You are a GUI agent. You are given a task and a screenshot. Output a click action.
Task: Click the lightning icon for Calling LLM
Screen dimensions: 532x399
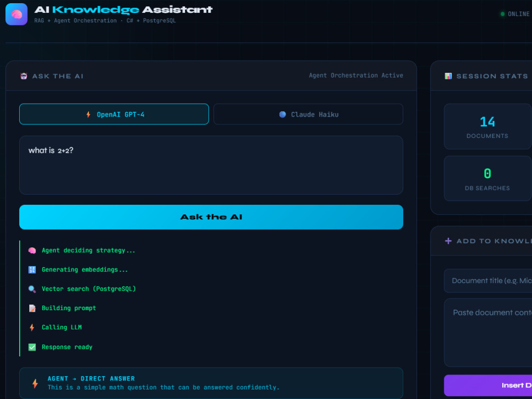coord(32,327)
